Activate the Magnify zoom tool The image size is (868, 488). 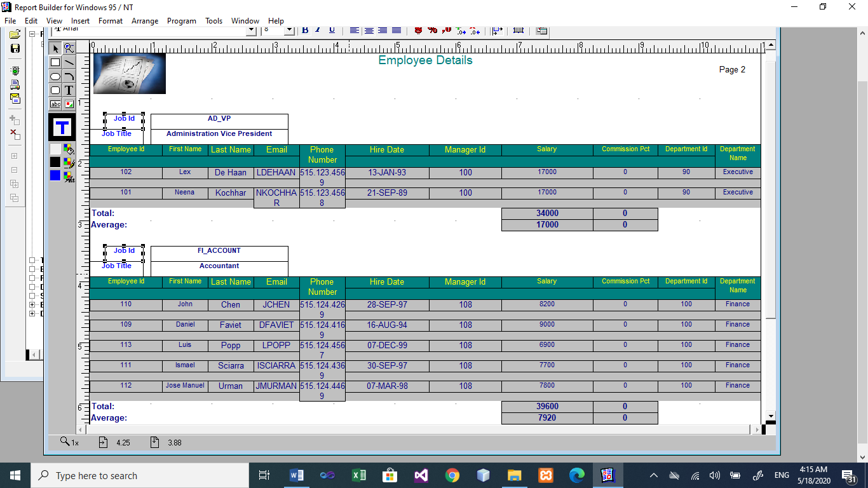[x=68, y=48]
